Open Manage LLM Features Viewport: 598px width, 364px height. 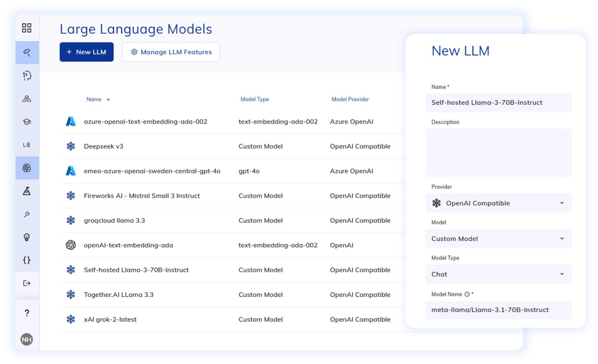tap(171, 52)
